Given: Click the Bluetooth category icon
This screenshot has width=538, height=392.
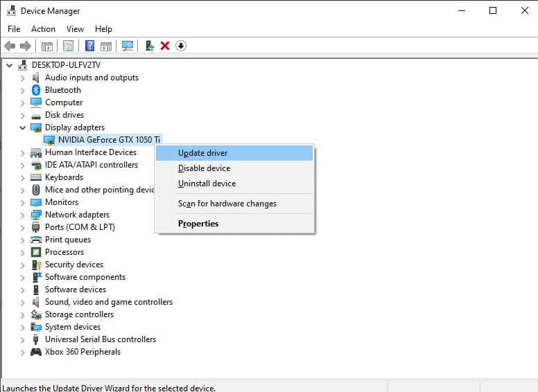Looking at the screenshot, I should [x=36, y=90].
